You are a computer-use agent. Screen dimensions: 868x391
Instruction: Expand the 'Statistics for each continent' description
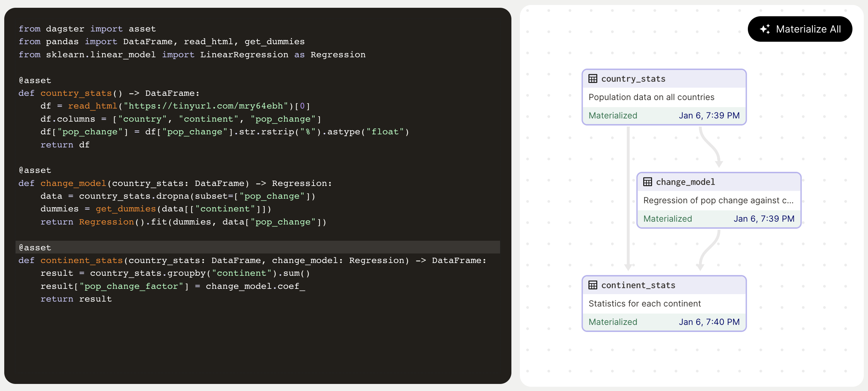[x=645, y=303]
